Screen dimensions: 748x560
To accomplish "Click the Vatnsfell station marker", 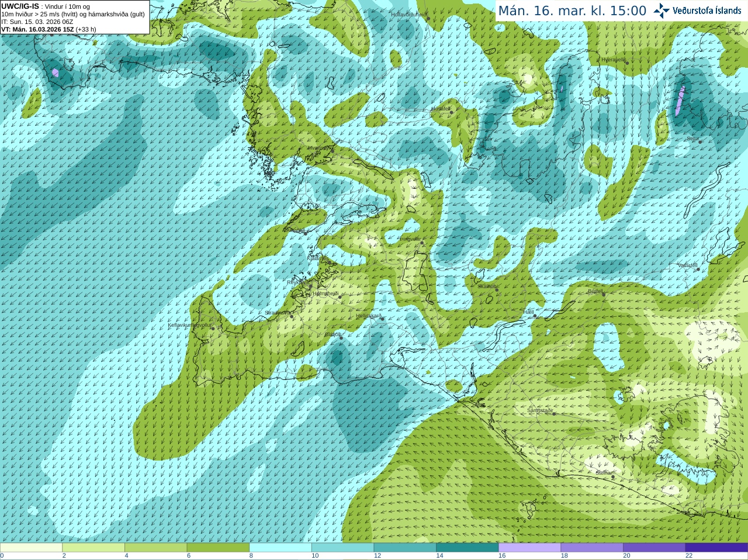I will point(698,269).
